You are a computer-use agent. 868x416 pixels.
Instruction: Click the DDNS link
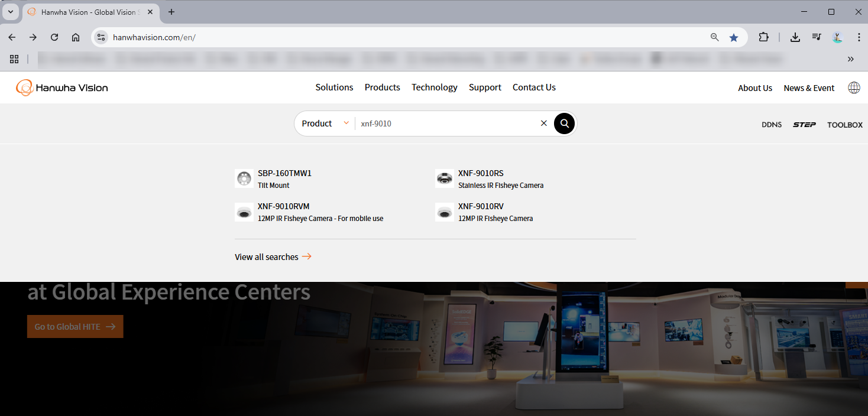[772, 125]
